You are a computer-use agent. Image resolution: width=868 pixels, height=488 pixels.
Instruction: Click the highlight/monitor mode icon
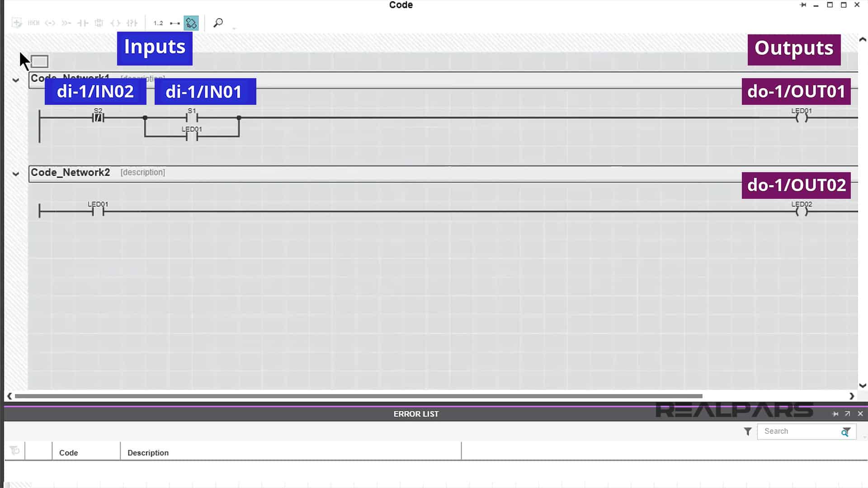(191, 23)
